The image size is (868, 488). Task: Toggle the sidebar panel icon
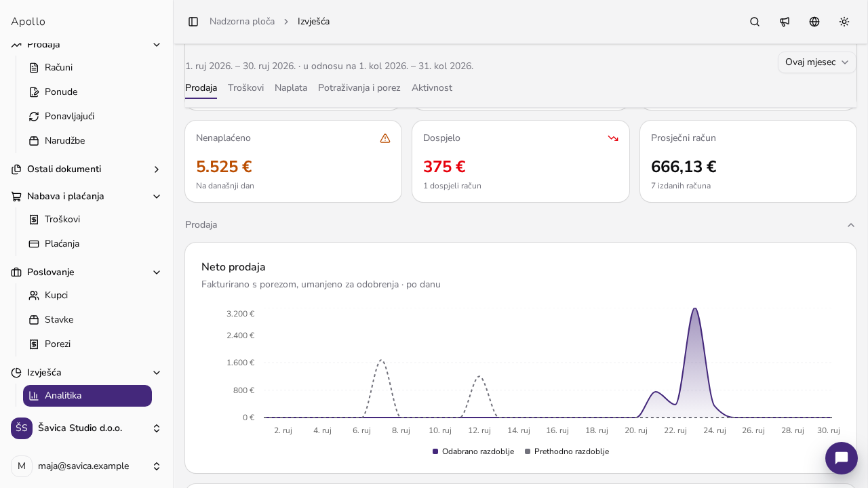(x=193, y=22)
